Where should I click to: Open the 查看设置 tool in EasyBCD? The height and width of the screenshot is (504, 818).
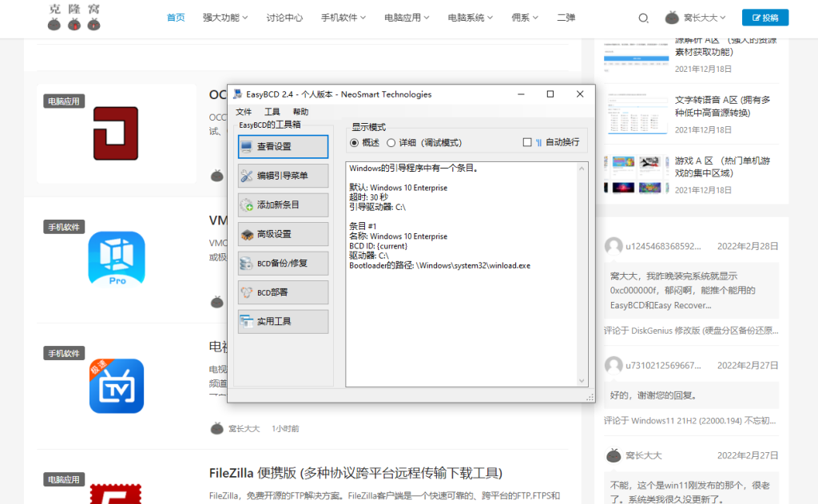point(283,147)
